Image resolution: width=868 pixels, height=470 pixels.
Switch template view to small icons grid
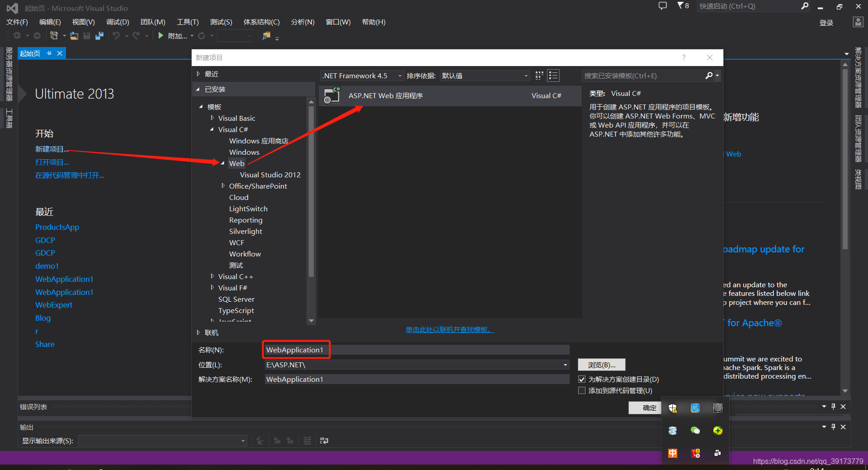[539, 76]
